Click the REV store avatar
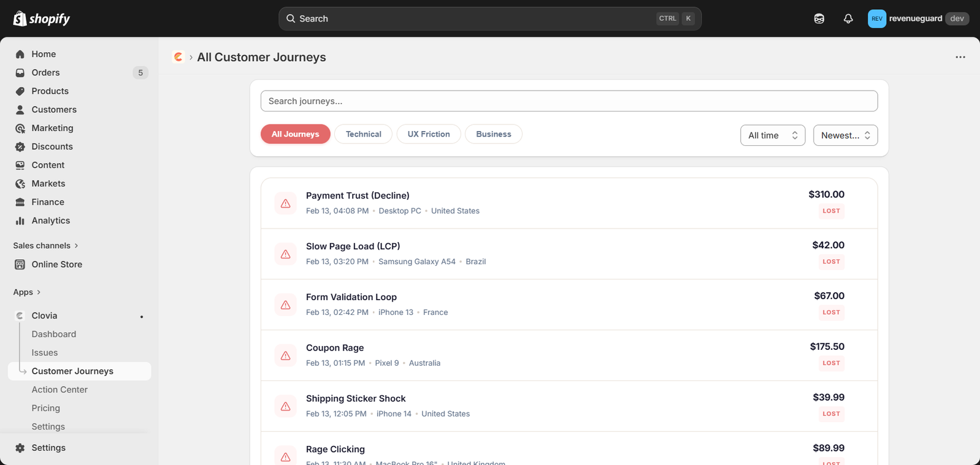 (x=877, y=18)
